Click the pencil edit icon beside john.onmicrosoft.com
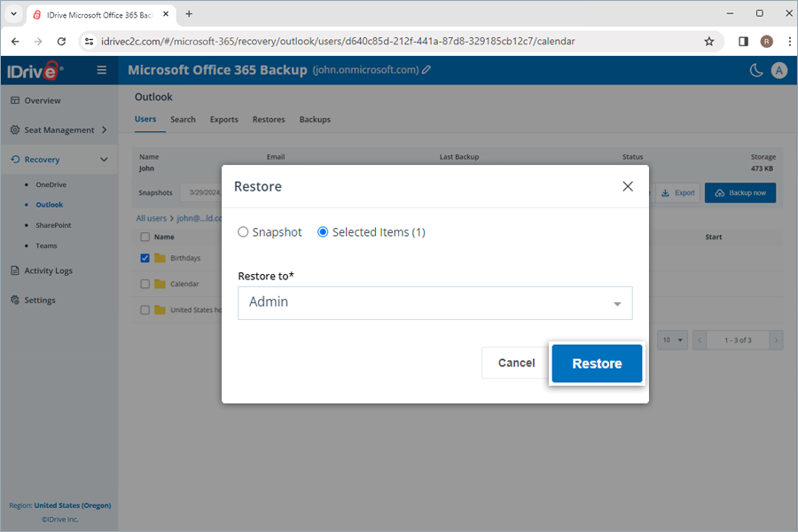798x532 pixels. tap(426, 70)
